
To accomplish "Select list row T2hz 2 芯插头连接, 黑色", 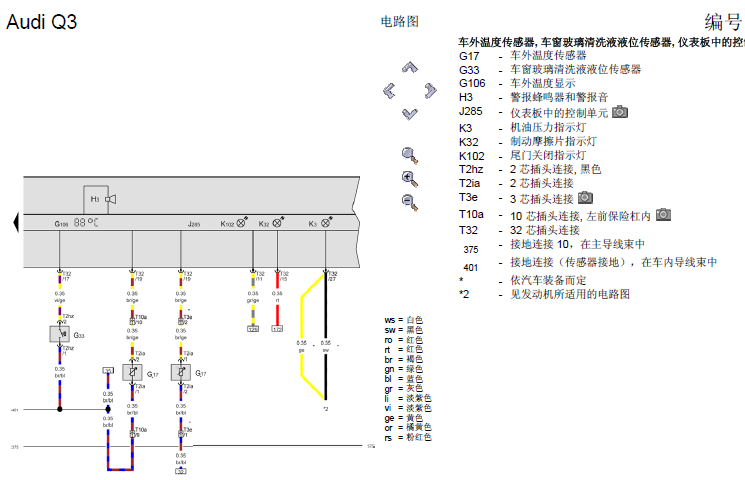I will click(x=530, y=169).
